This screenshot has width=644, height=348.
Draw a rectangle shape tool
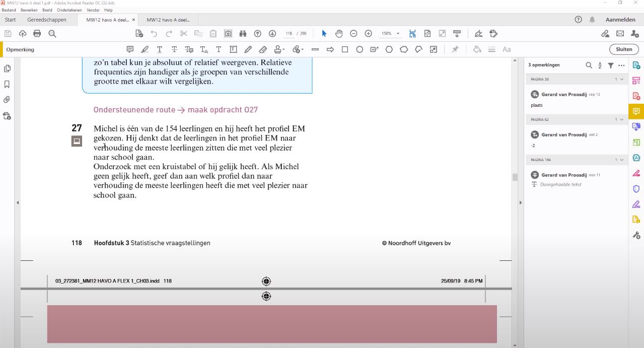pos(345,49)
